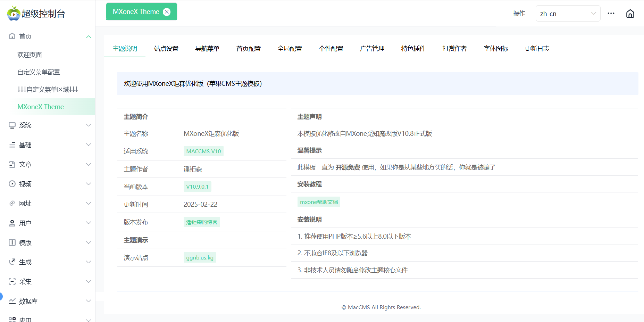Expand the 系统 menu chevron

[89, 125]
